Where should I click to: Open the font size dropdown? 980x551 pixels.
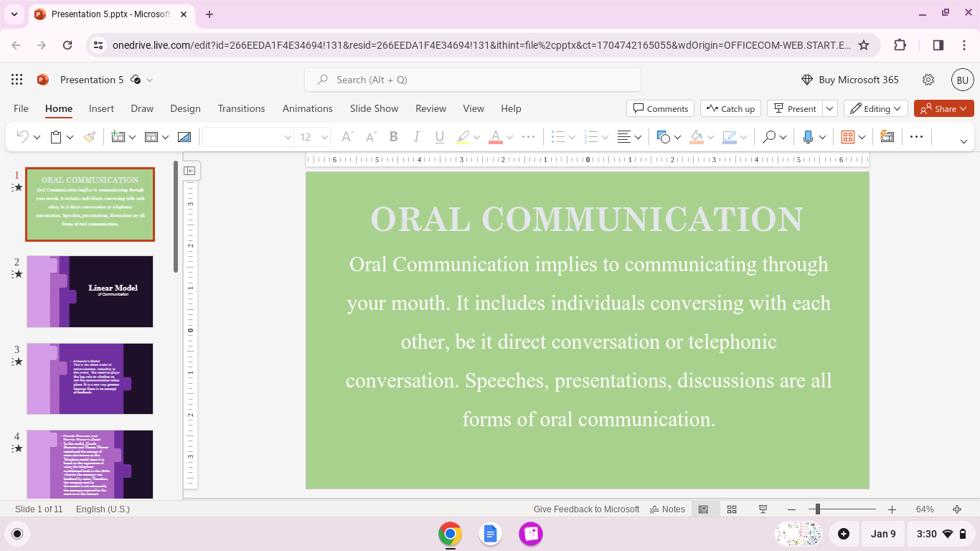(x=324, y=137)
